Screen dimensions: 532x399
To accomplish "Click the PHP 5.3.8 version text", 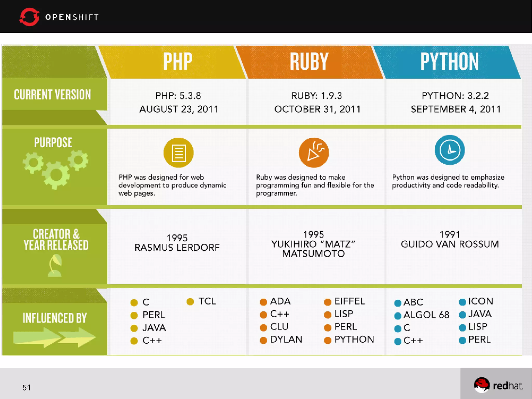I will pyautogui.click(x=178, y=96).
